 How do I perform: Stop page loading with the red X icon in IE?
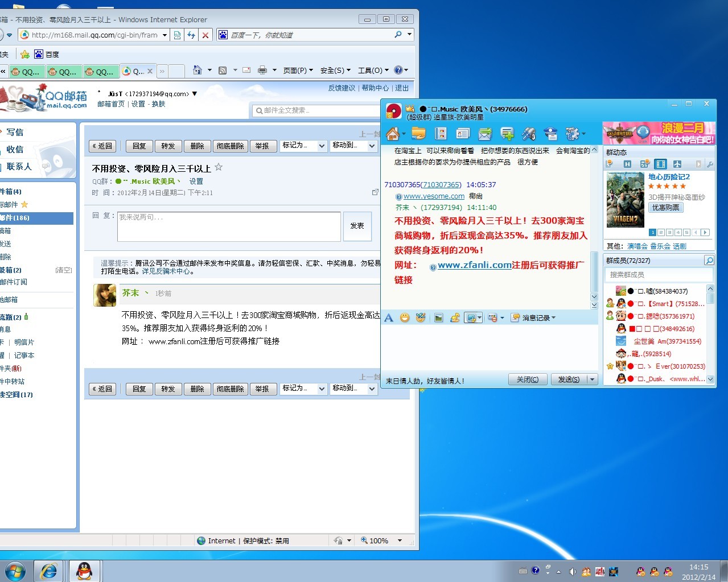point(205,35)
